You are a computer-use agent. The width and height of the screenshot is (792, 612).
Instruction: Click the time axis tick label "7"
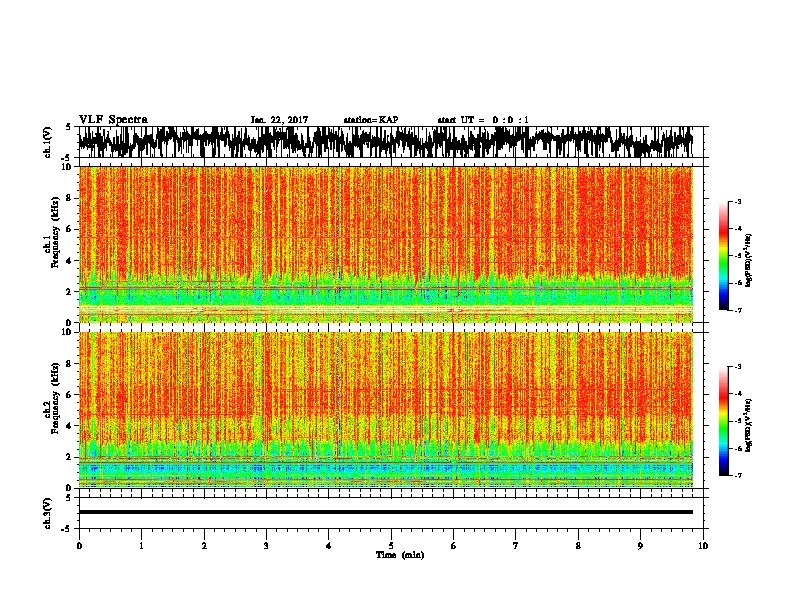516,545
